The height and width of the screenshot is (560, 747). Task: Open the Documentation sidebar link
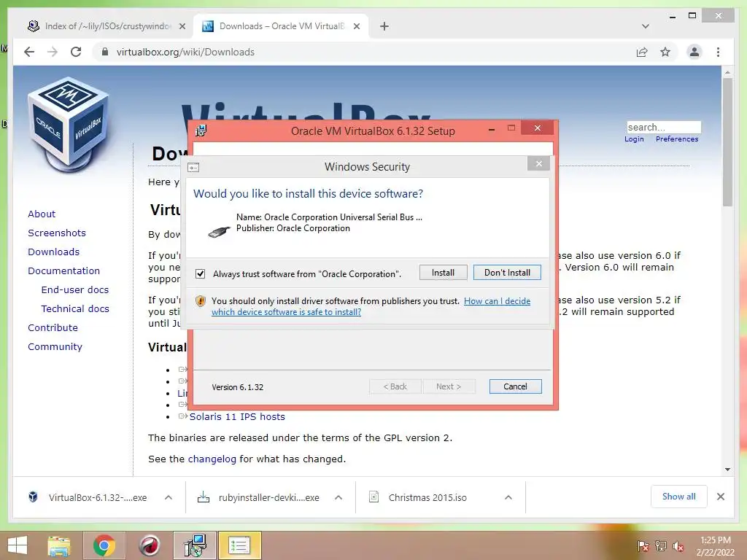(x=64, y=271)
